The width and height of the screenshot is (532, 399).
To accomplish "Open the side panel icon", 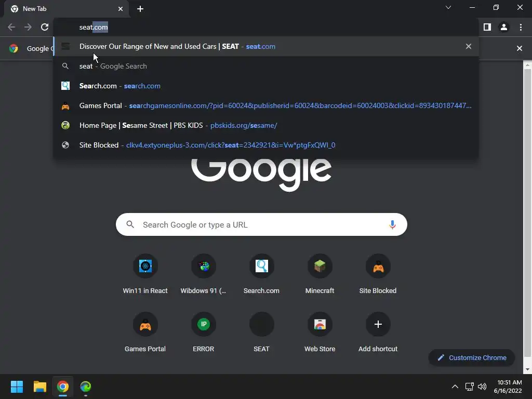I will (487, 27).
